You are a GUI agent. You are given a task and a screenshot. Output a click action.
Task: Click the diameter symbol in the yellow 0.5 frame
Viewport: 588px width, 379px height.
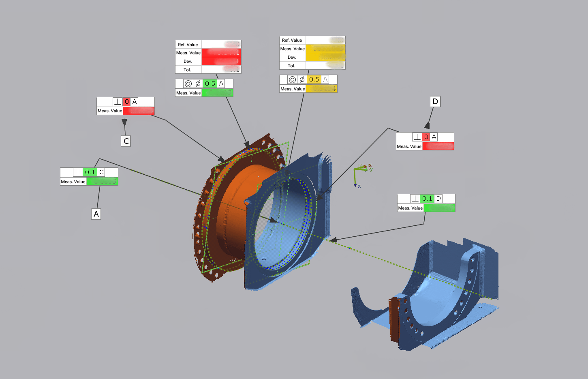(302, 80)
